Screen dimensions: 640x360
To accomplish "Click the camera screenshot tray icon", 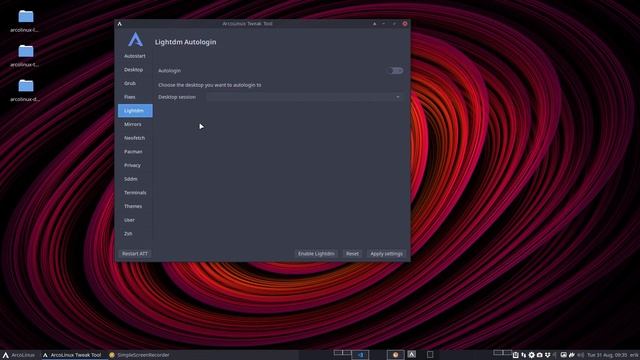I will point(540,355).
